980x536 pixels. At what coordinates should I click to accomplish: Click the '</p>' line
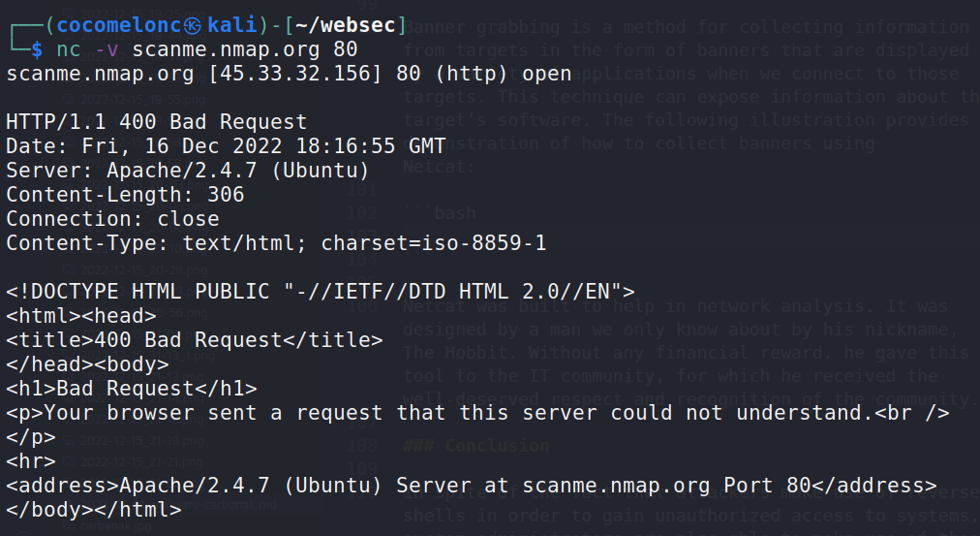pyautogui.click(x=31, y=436)
